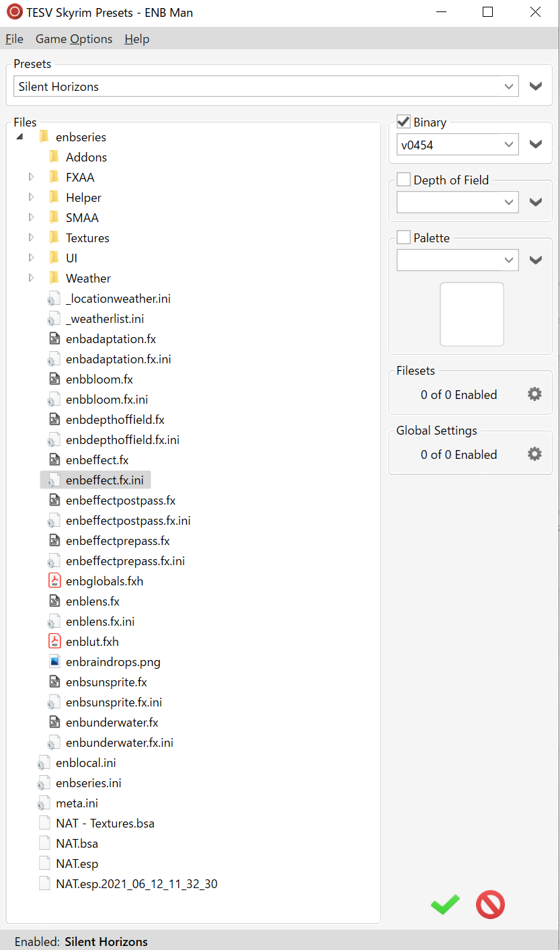The height and width of the screenshot is (950, 560).
Task: Select NAT - Textures.bsa file
Action: (105, 823)
